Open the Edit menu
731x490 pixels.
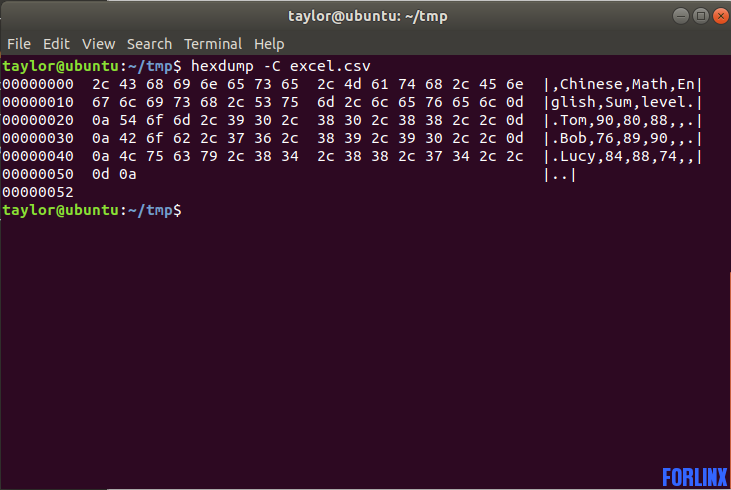56,44
